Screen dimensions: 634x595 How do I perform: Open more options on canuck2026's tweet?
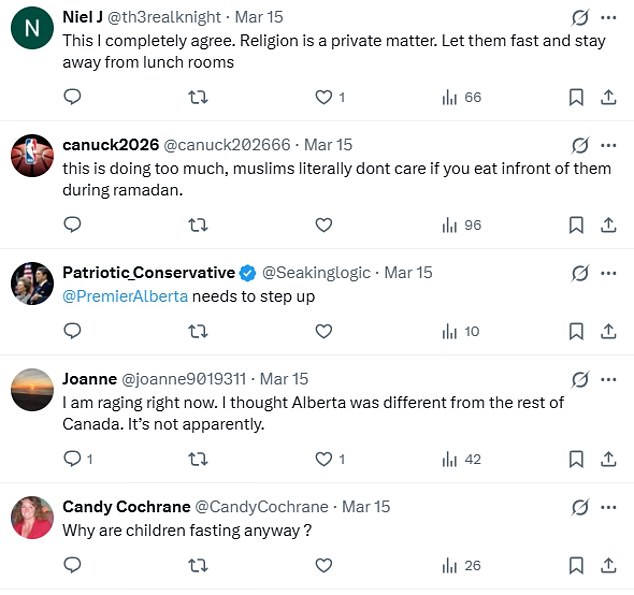pyautogui.click(x=608, y=145)
